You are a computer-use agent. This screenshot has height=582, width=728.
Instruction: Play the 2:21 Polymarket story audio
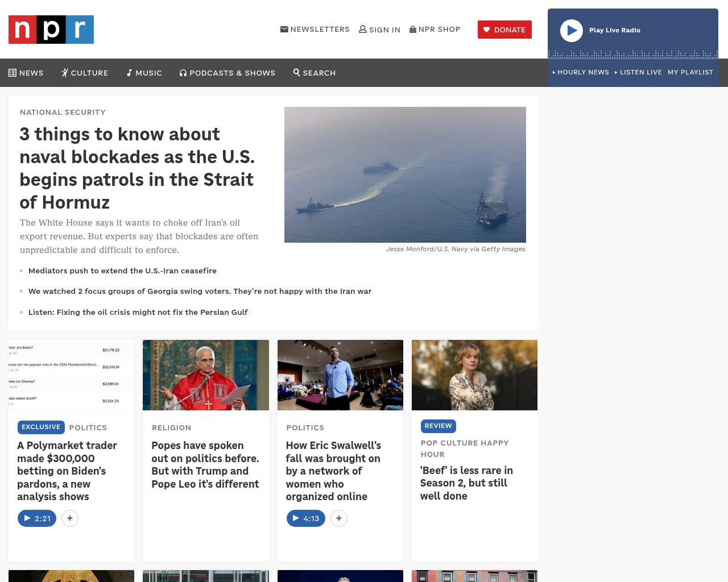(x=37, y=518)
